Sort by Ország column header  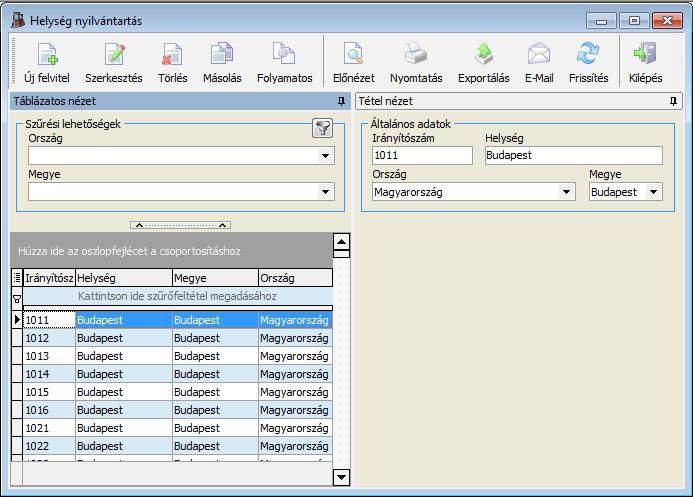click(296, 278)
